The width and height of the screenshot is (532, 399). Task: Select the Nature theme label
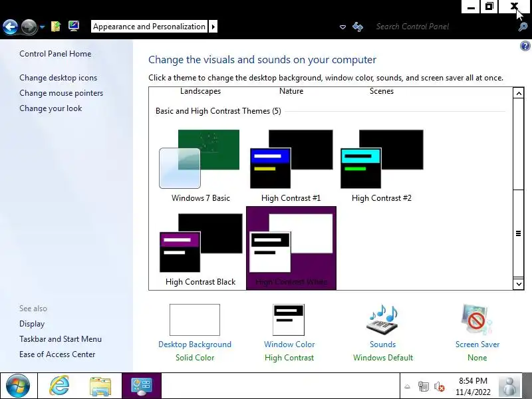coord(291,91)
